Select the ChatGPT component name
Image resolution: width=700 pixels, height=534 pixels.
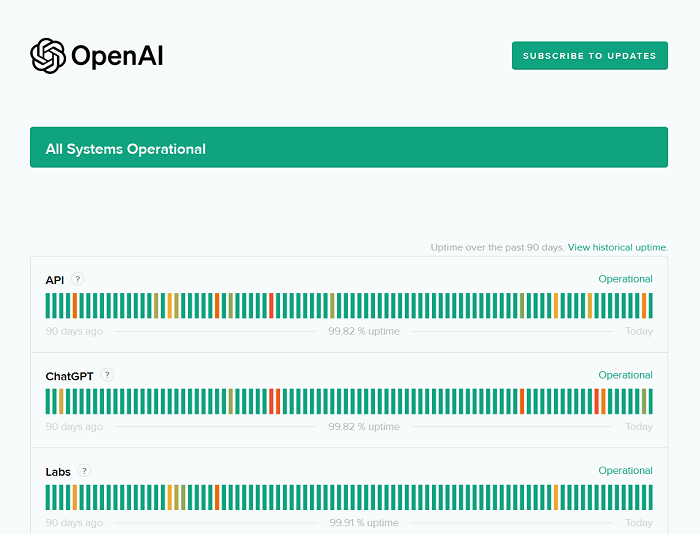click(69, 376)
